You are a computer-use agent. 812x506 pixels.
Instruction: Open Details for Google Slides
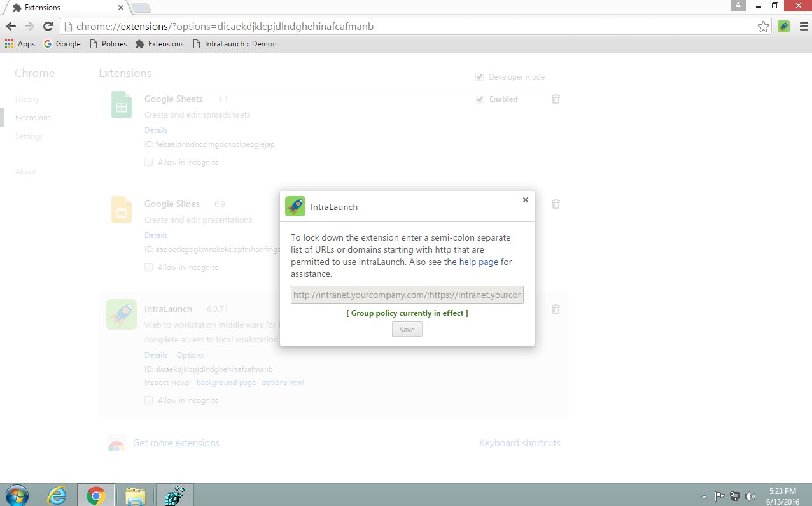point(156,235)
